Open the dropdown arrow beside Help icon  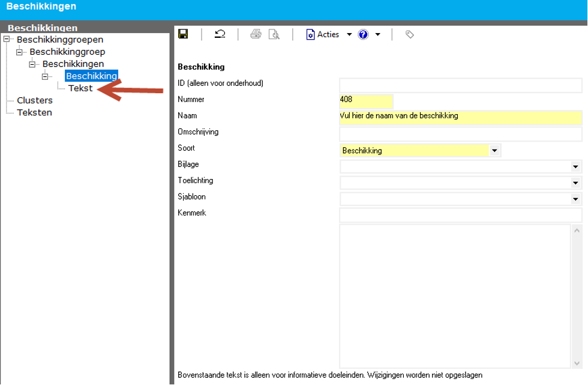tap(378, 34)
